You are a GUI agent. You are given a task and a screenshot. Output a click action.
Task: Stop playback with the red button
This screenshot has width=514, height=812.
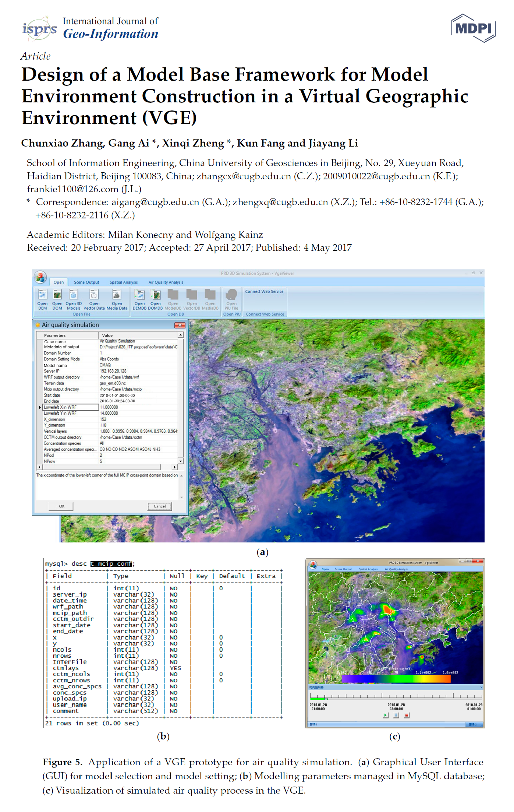(407, 715)
